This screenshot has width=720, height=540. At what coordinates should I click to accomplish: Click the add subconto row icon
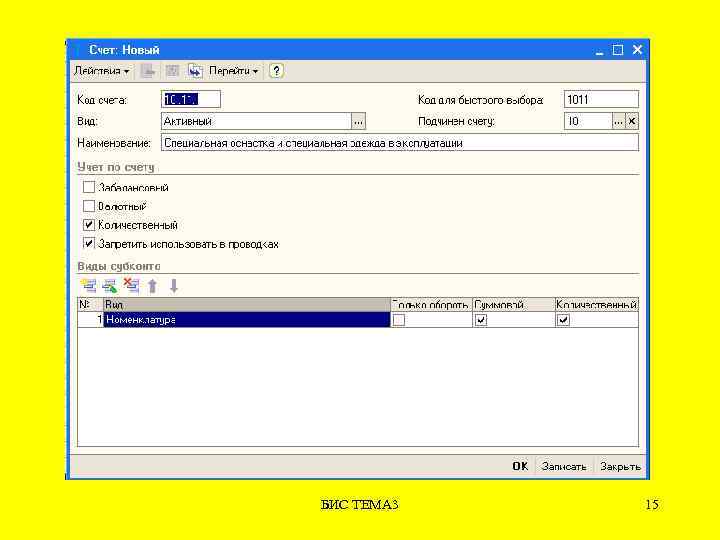click(x=88, y=286)
